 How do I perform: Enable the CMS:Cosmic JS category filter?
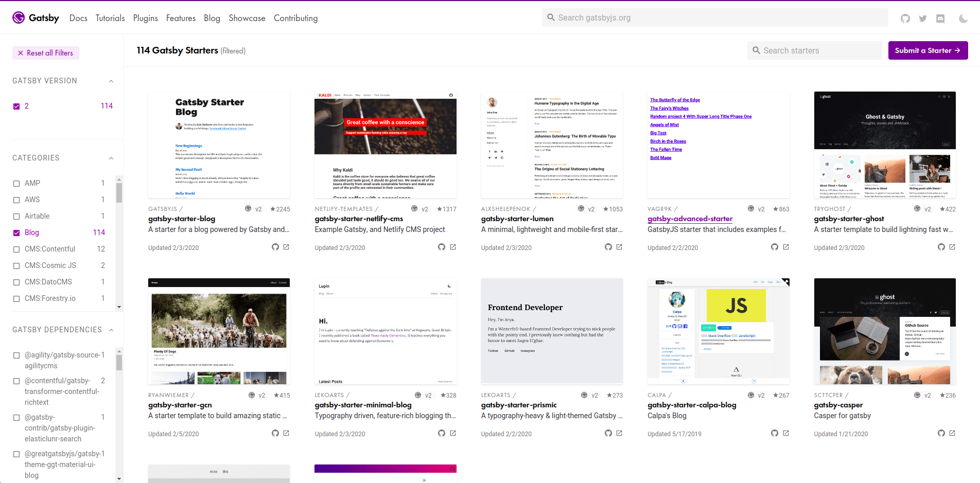tap(16, 265)
